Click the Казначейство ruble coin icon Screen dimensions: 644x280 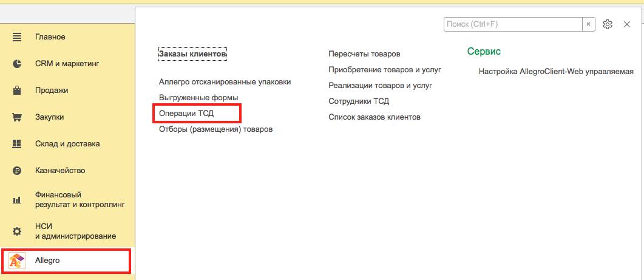[17, 171]
